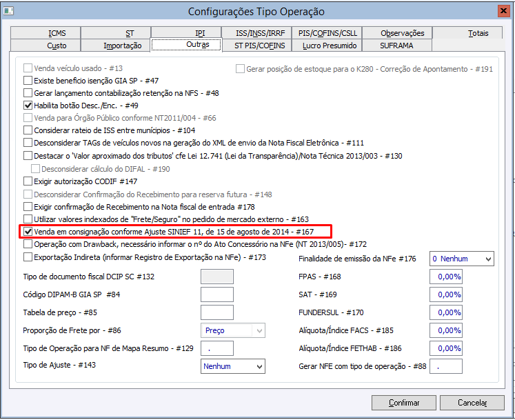Image resolution: width=515 pixels, height=420 pixels.
Task: Select the Custo tab
Action: 46,46
